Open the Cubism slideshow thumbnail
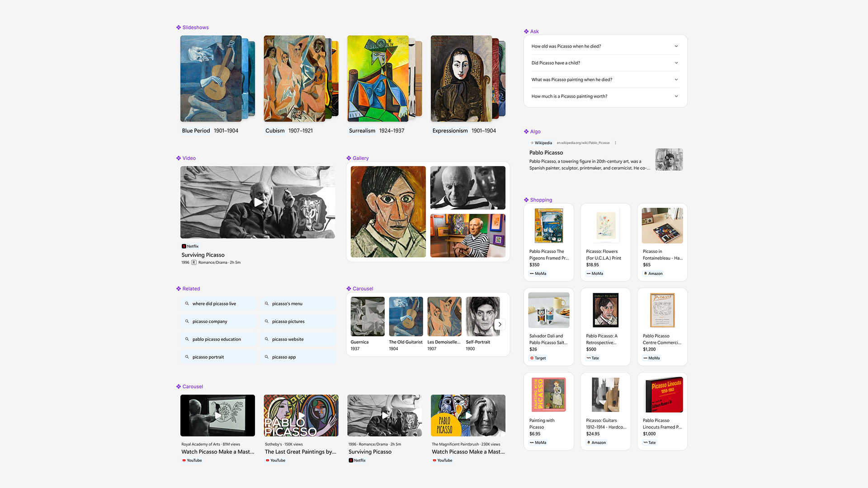Image resolution: width=868 pixels, height=488 pixels. click(x=295, y=79)
